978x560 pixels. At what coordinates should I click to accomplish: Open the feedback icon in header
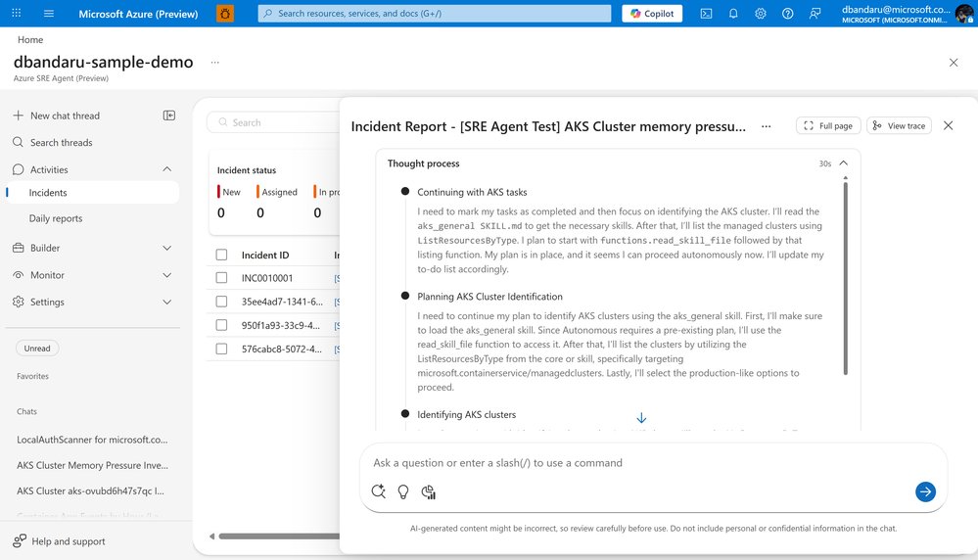815,13
